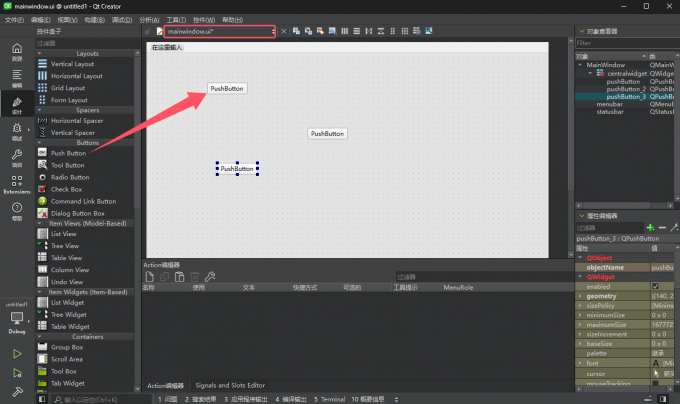The image size is (680, 404).
Task: Open the 设计 (Design) mode in sidebar
Action: tap(16, 102)
